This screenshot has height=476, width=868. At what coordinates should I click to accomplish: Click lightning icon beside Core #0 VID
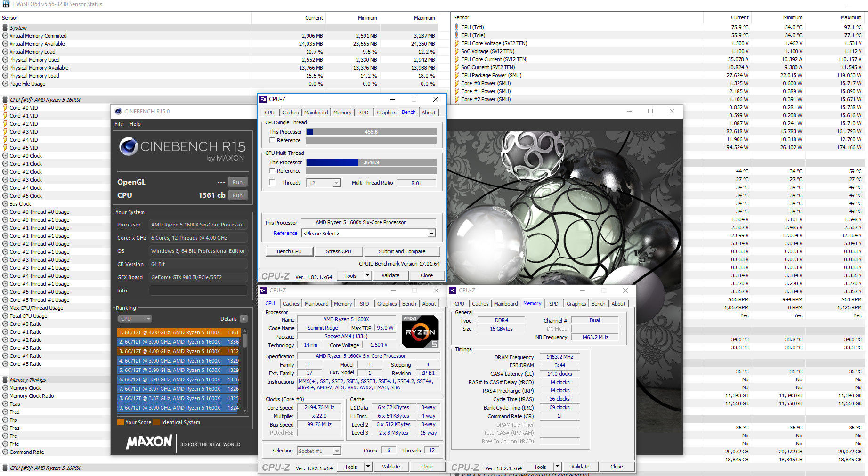(x=5, y=108)
